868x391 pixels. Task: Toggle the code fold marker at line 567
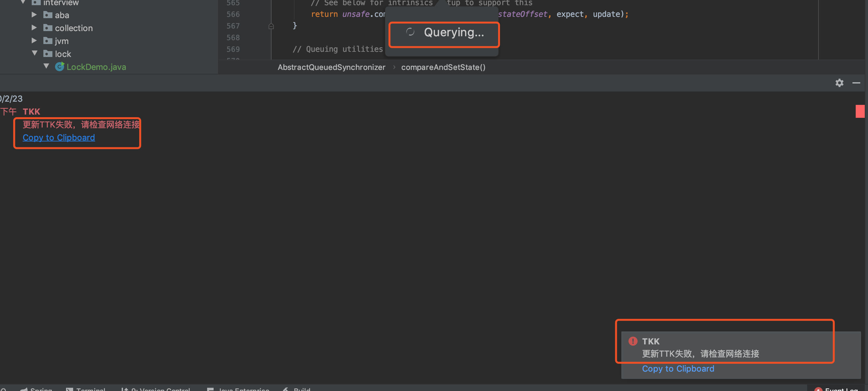click(x=271, y=26)
